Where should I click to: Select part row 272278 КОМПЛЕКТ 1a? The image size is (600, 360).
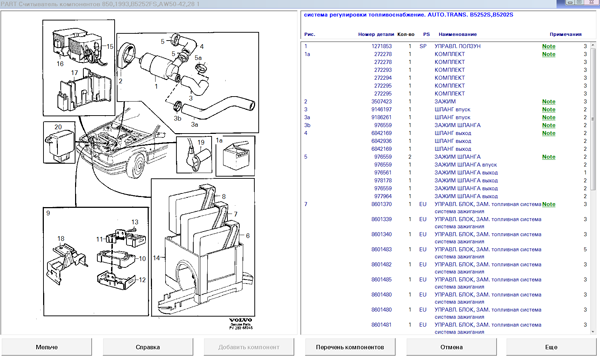[446, 54]
